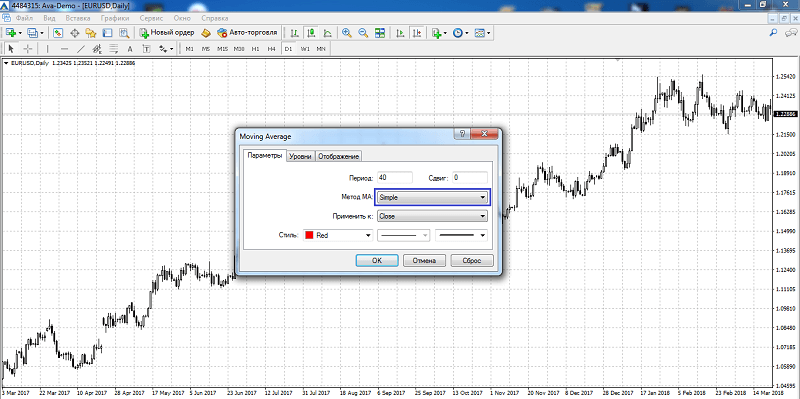Screen dimensions: 800x399
Task: Click the tile windows icon
Action: tap(380, 33)
